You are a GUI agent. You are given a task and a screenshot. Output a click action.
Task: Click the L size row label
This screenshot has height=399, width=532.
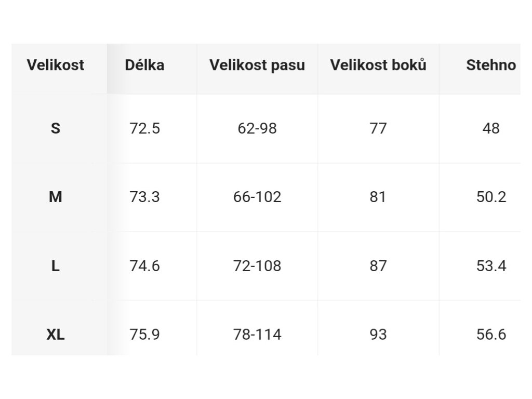point(55,265)
